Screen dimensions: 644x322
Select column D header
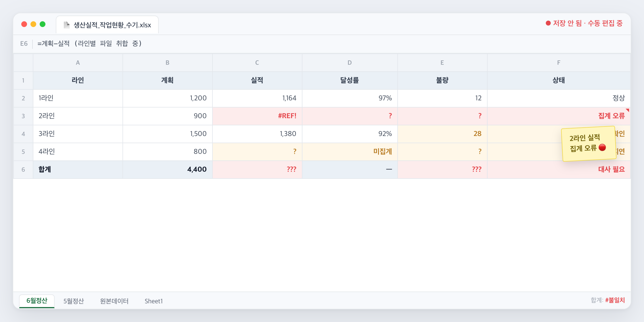click(x=350, y=63)
